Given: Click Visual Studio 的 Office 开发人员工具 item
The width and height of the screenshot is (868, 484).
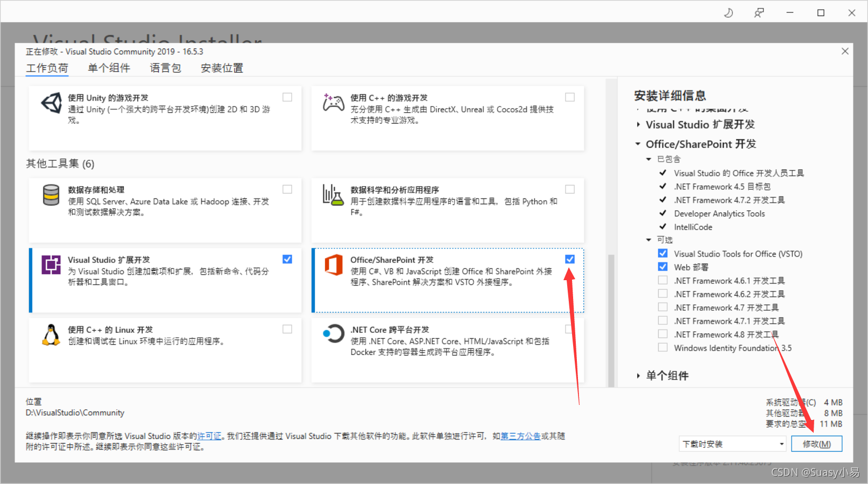Looking at the screenshot, I should point(739,173).
